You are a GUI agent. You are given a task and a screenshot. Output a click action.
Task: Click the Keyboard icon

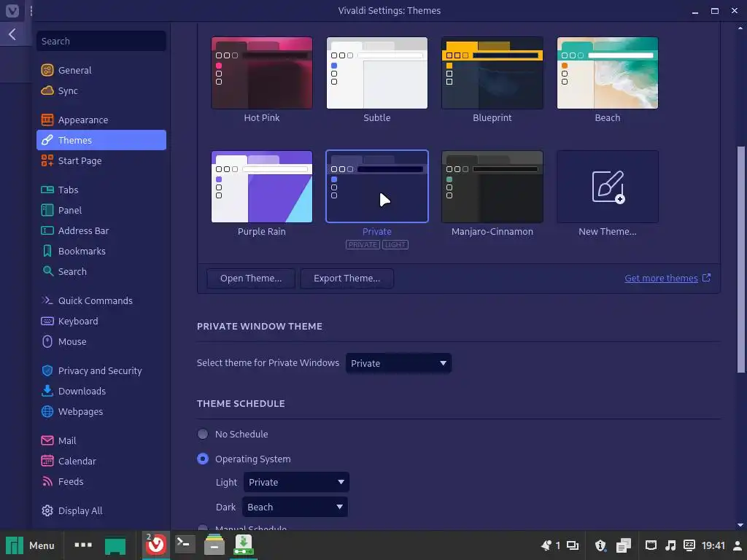click(x=47, y=322)
